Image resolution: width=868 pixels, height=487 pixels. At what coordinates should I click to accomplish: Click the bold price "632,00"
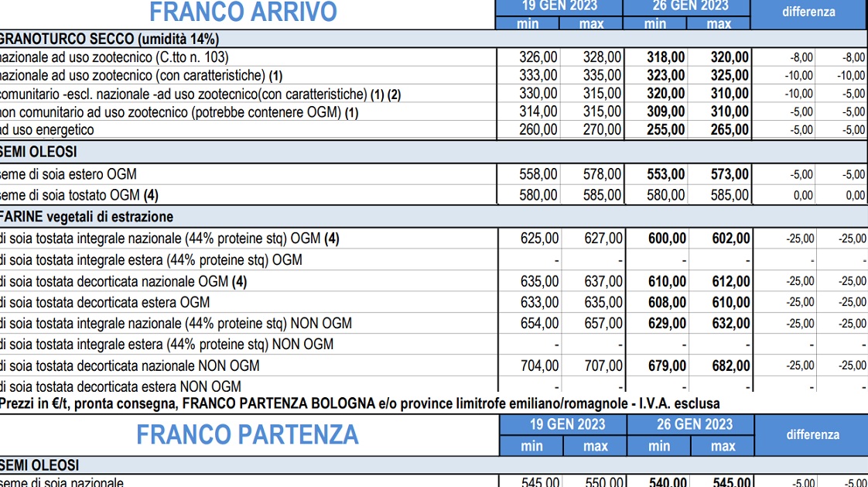click(x=731, y=323)
